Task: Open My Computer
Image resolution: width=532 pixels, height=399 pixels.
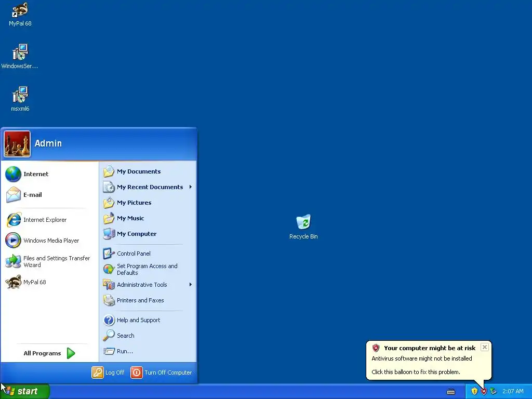Action: click(x=148, y=234)
